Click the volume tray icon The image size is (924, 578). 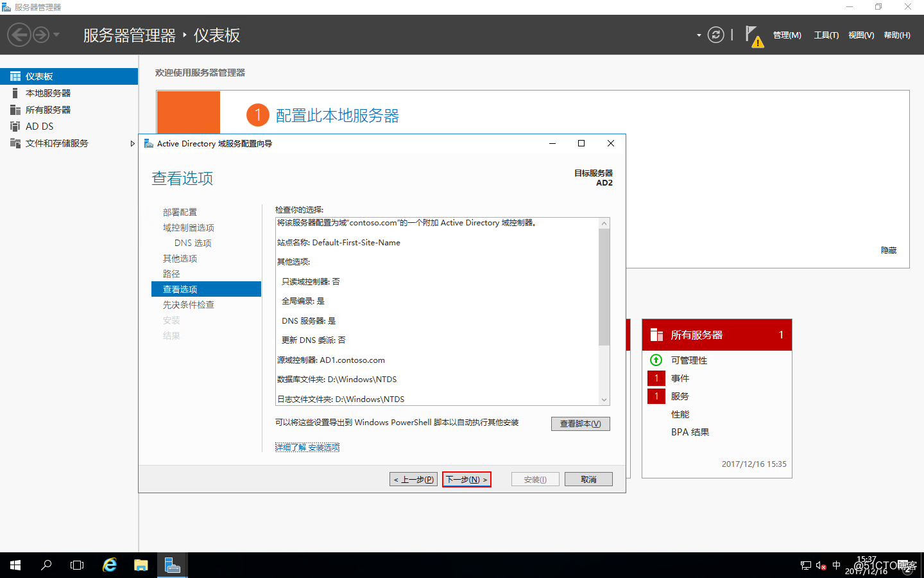[821, 566]
